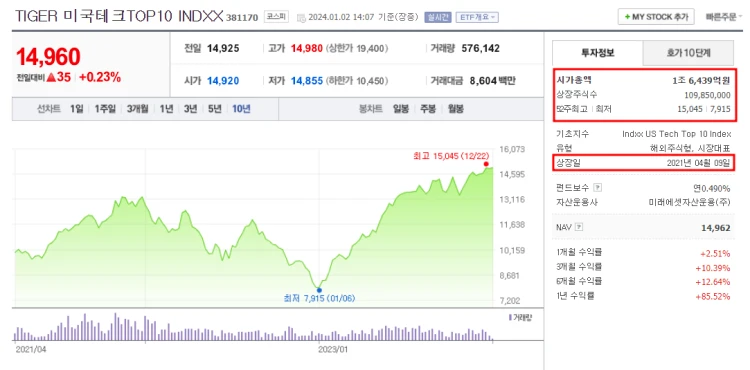Click the current price 14,960
This screenshot has width=750, height=370.
coord(48,57)
